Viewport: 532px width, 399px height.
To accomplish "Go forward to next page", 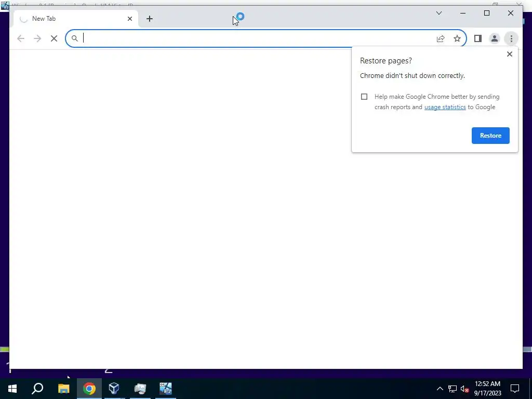I will [x=37, y=38].
